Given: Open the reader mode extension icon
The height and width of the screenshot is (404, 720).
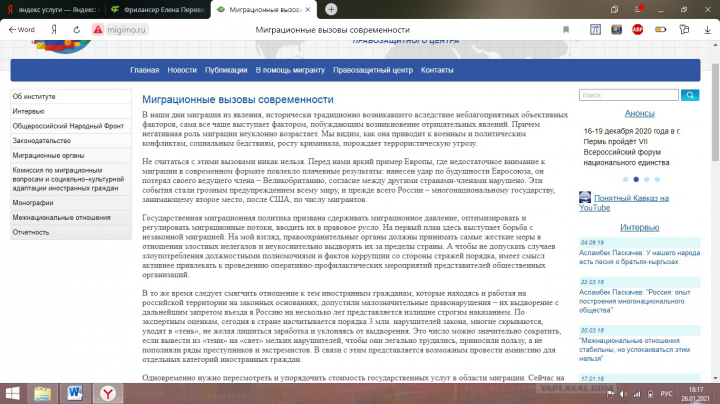Looking at the screenshot, I should pos(595,30).
